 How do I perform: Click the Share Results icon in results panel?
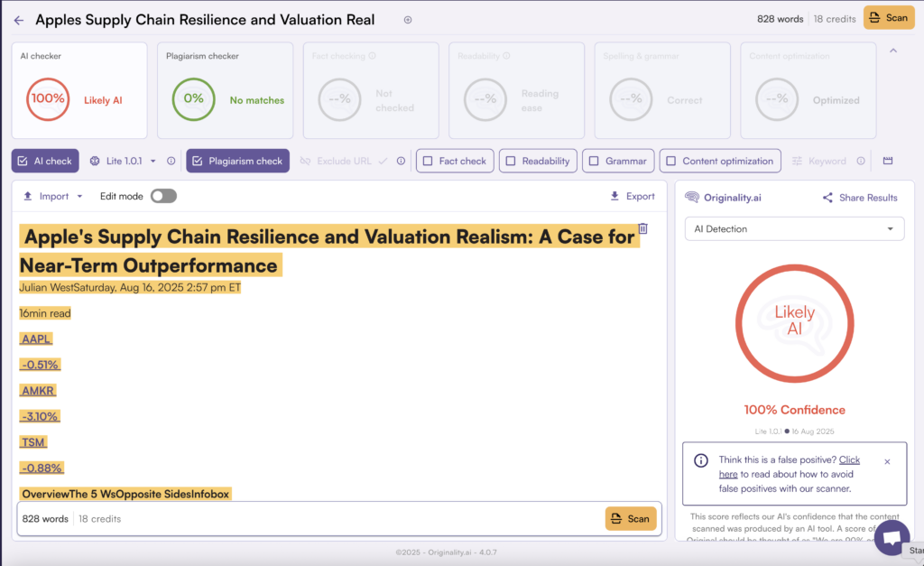827,197
